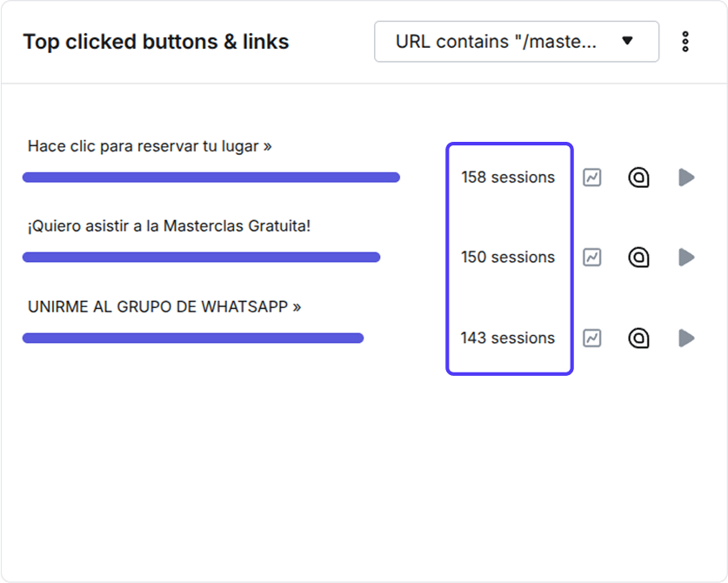Click the ¡Quiero asistir a la Masterclas label
The width and height of the screenshot is (728, 583).
pyautogui.click(x=169, y=226)
